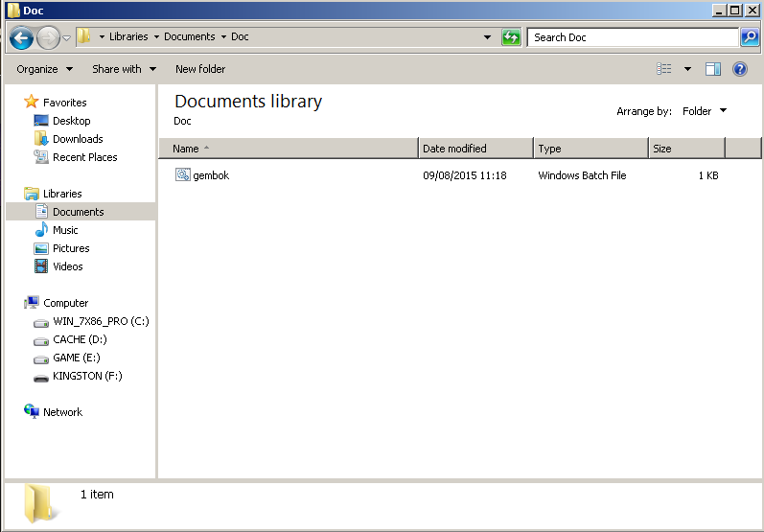Viewport: 764px width, 532px height.
Task: Open recent pages dropdown beside Forward
Action: click(x=67, y=38)
